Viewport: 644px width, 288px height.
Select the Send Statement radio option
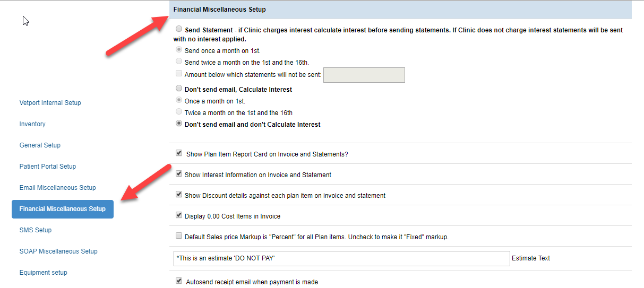pos(179,30)
